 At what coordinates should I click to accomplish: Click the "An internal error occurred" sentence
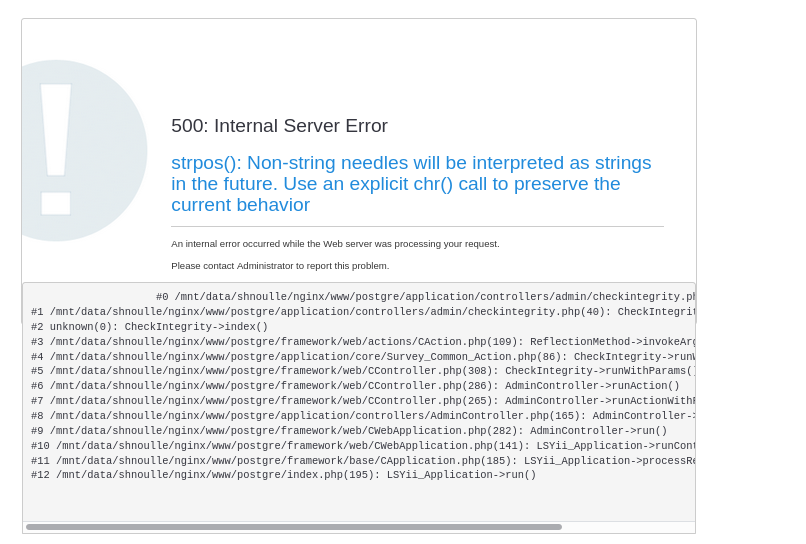335,244
